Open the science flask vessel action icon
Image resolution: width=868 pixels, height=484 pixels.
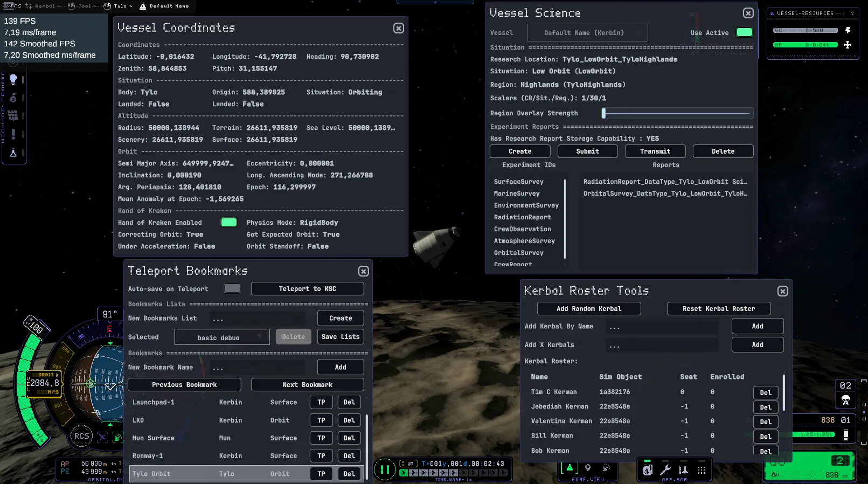click(13, 153)
